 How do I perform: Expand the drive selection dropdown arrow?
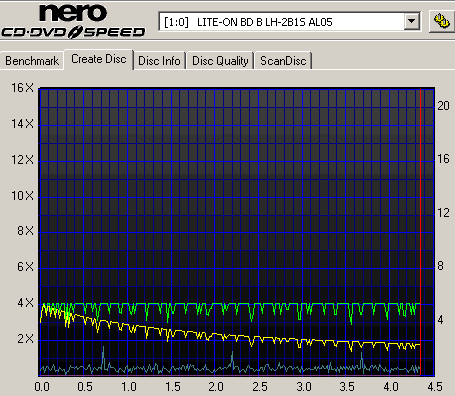(x=412, y=22)
